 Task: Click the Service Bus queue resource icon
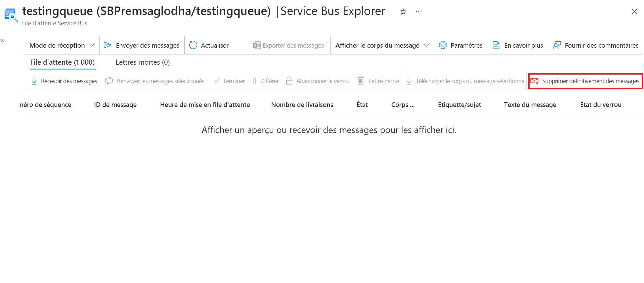pyautogui.click(x=11, y=15)
